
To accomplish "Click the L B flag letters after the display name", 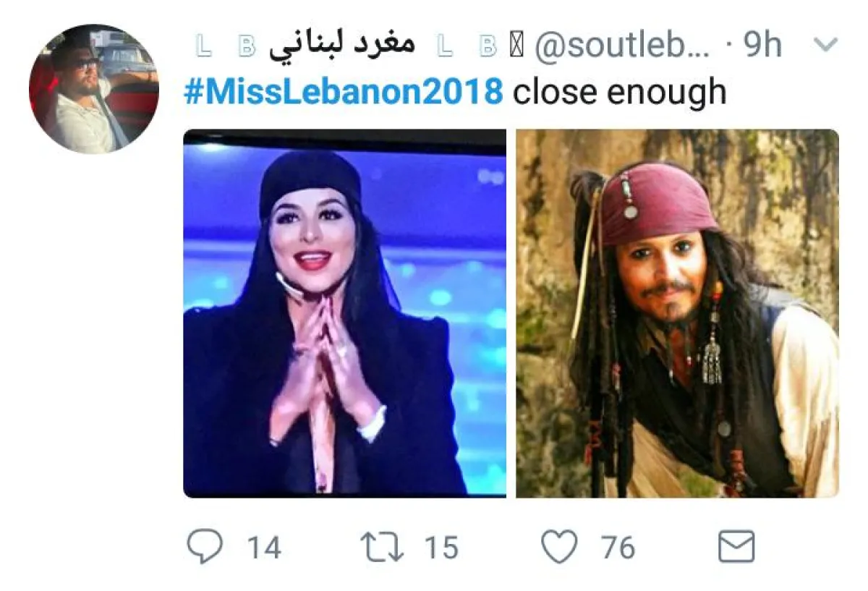I will [468, 46].
